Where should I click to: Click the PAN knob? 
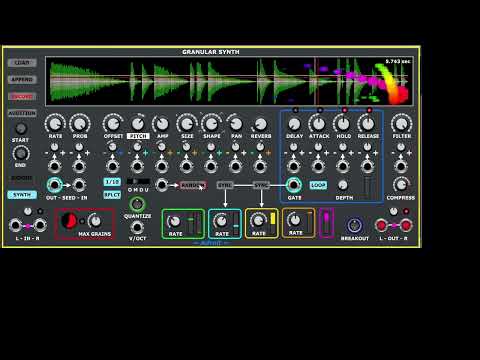(236, 124)
